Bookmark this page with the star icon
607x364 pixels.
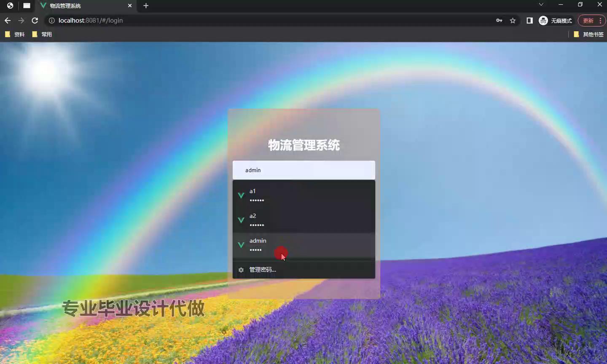513,20
